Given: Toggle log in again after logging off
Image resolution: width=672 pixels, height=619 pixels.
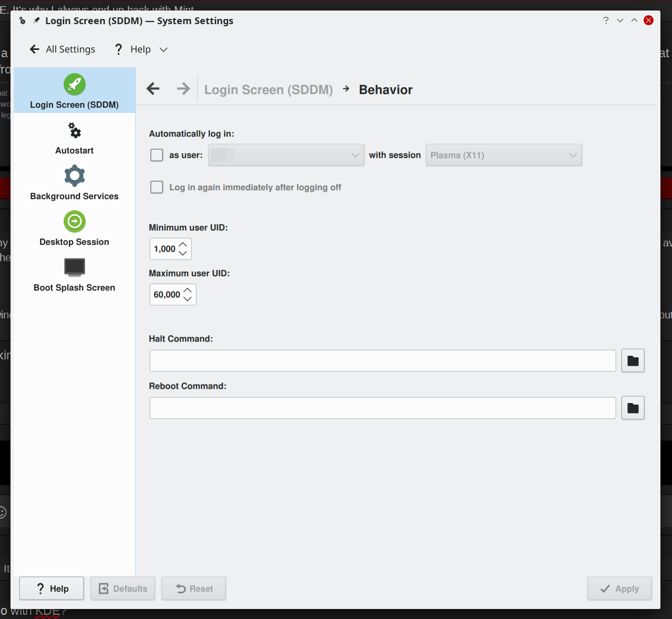Looking at the screenshot, I should click(x=157, y=187).
